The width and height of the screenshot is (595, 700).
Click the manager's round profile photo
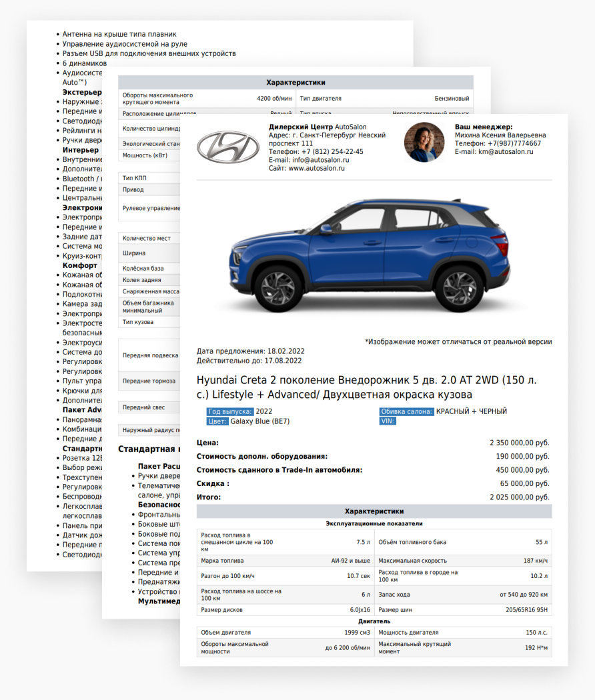424,142
